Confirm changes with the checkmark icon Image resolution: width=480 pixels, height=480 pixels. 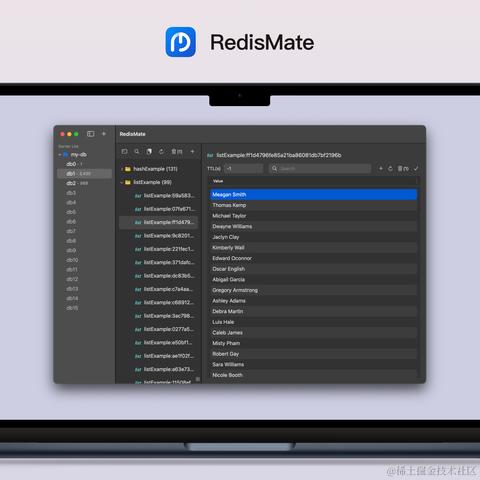[416, 168]
